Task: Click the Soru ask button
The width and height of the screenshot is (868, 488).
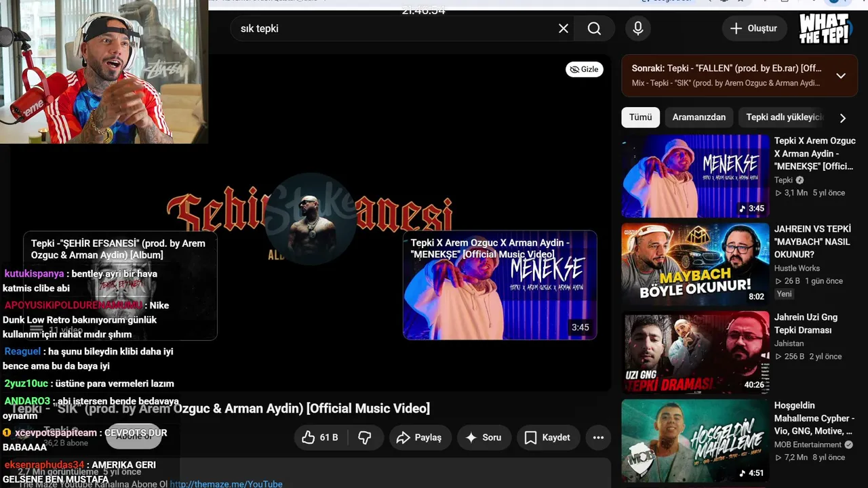Action: point(484,437)
